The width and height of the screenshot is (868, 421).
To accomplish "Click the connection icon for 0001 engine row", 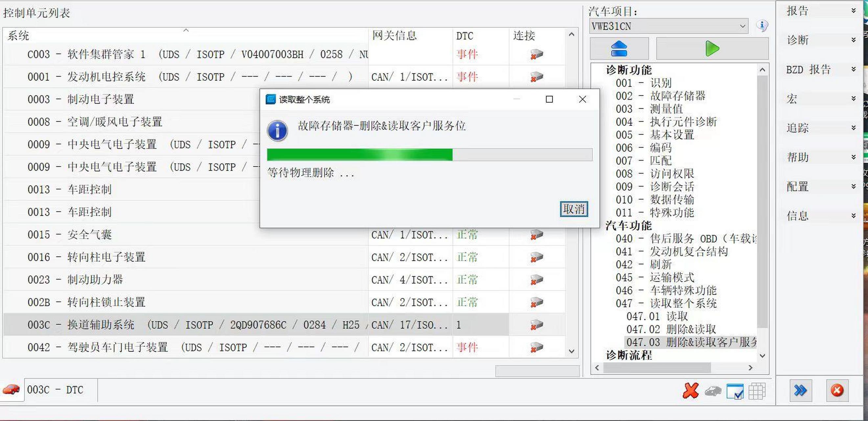I will (537, 77).
